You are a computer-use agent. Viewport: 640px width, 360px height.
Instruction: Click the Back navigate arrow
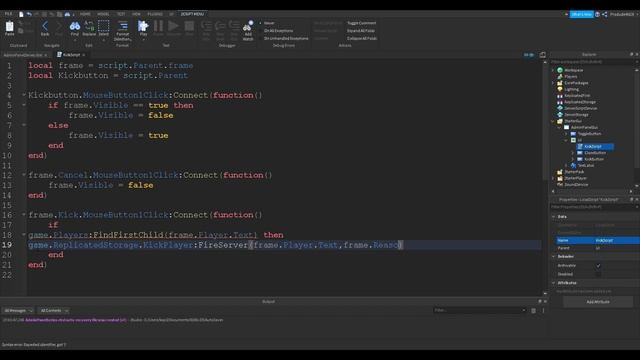(45, 27)
